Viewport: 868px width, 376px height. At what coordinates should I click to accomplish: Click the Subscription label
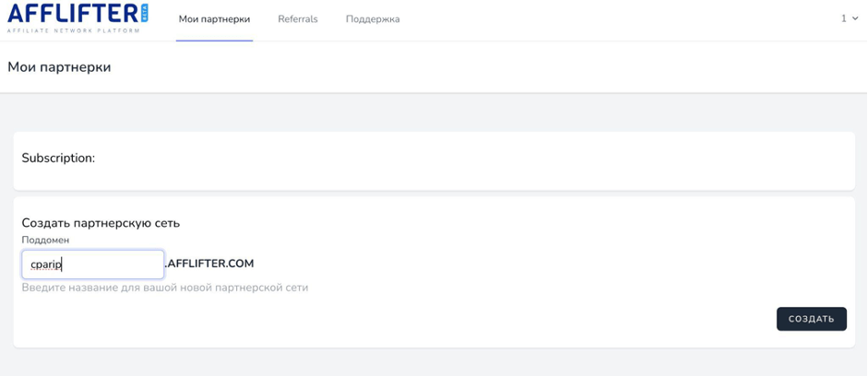(x=58, y=159)
